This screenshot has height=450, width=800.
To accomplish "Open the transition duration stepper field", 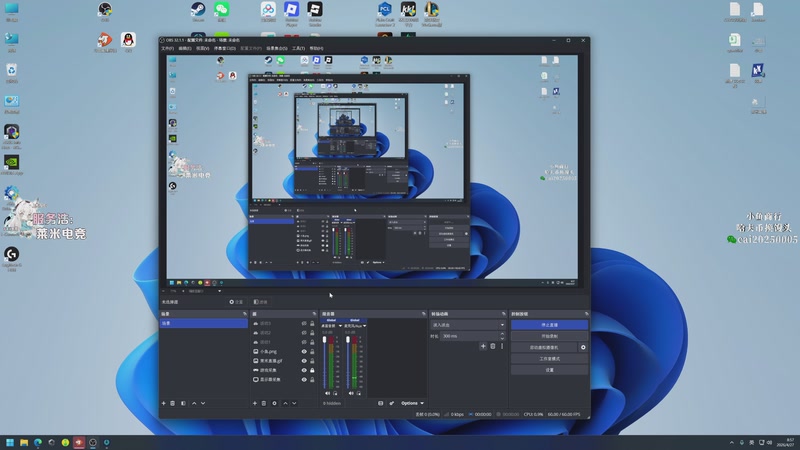I will tap(472, 336).
